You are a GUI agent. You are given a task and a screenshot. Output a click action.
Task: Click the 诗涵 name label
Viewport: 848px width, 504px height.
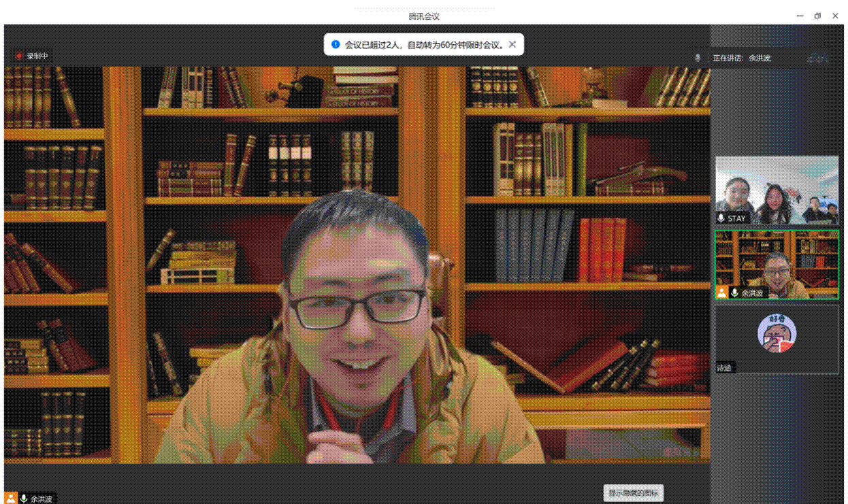pyautogui.click(x=724, y=368)
